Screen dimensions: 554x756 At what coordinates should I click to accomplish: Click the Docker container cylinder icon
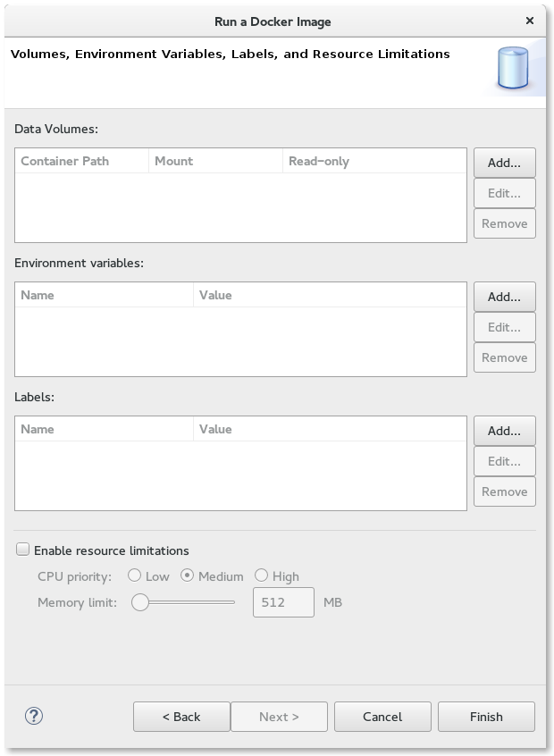coord(513,68)
